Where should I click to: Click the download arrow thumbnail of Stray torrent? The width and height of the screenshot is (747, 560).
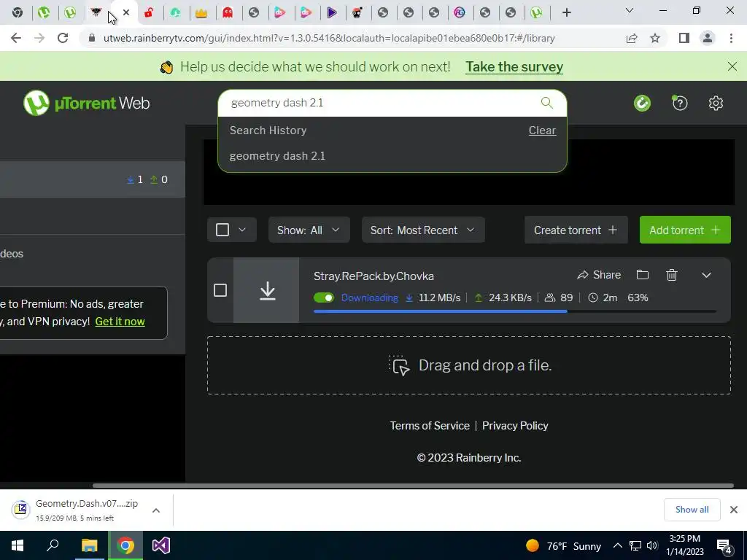point(267,290)
